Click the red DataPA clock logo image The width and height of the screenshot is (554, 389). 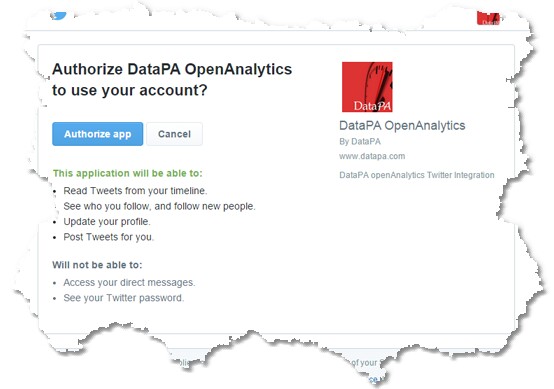pyautogui.click(x=367, y=87)
